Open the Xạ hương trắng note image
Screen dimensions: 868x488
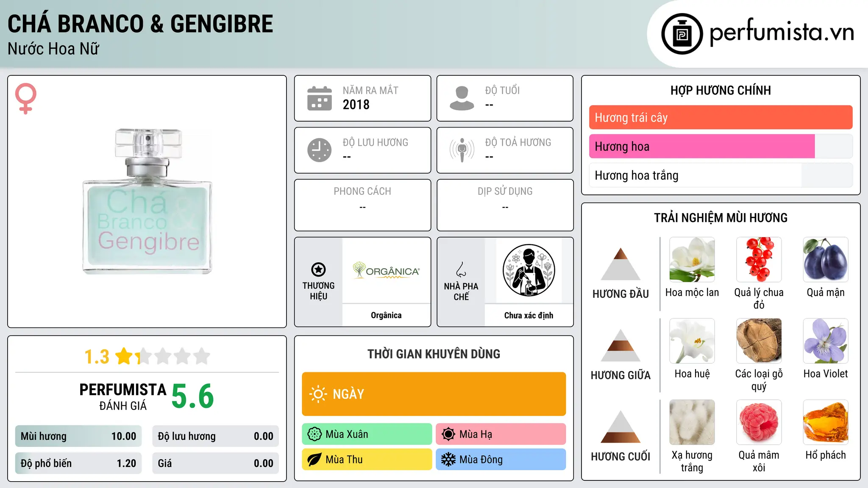[692, 422]
